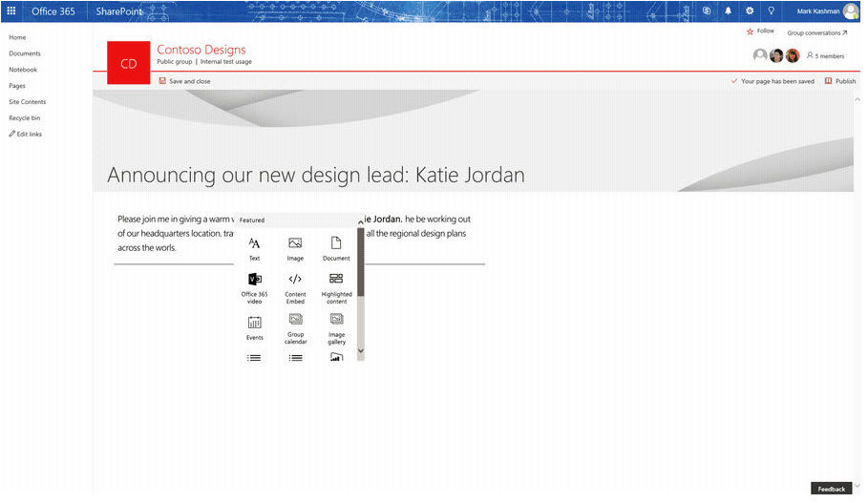Open Home in left navigation
This screenshot has height=503, width=868.
point(17,37)
